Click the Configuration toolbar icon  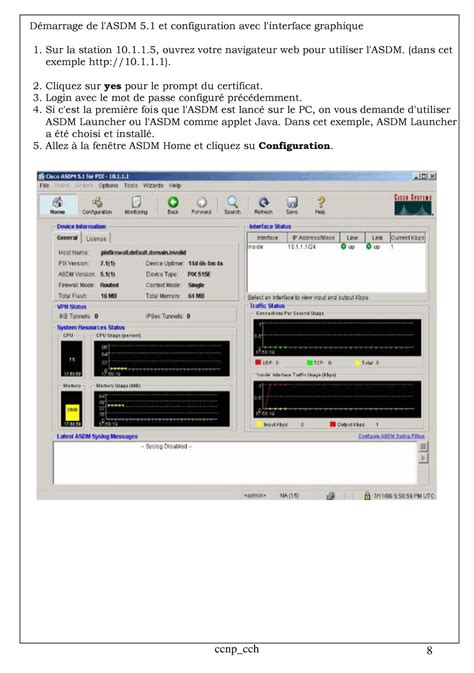pyautogui.click(x=97, y=205)
